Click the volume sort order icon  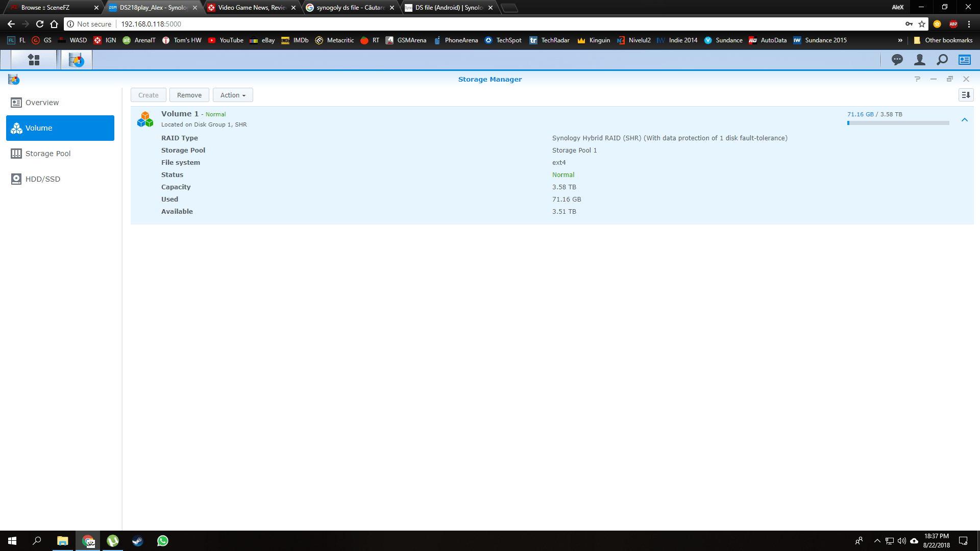[966, 95]
